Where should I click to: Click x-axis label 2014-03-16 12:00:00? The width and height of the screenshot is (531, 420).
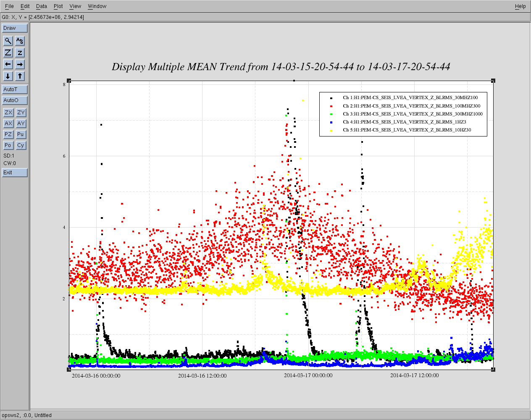point(202,376)
